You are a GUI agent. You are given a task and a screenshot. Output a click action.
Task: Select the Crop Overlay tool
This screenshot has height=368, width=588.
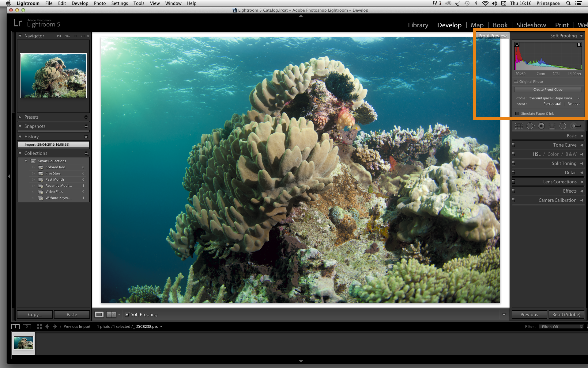(518, 126)
